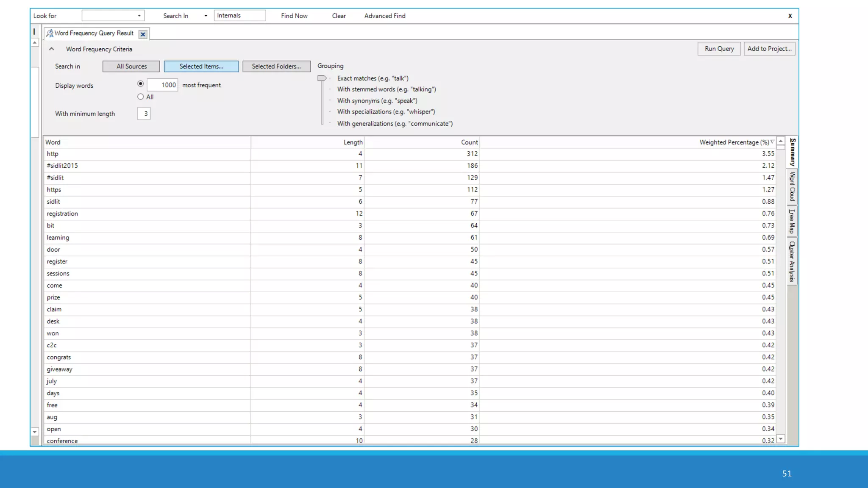
Task: Set grouping to With generalizations
Action: click(x=395, y=124)
